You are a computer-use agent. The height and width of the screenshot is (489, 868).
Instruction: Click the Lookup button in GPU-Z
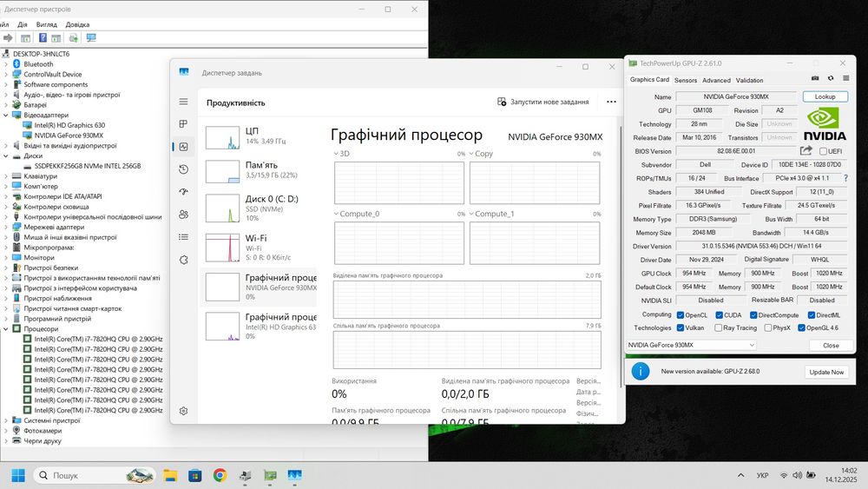tap(825, 96)
